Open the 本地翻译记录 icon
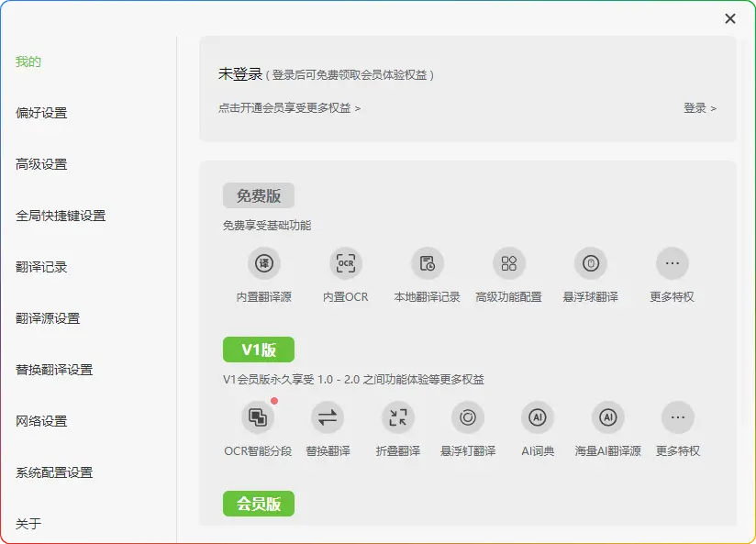Viewport: 756px width, 544px height. (x=427, y=264)
